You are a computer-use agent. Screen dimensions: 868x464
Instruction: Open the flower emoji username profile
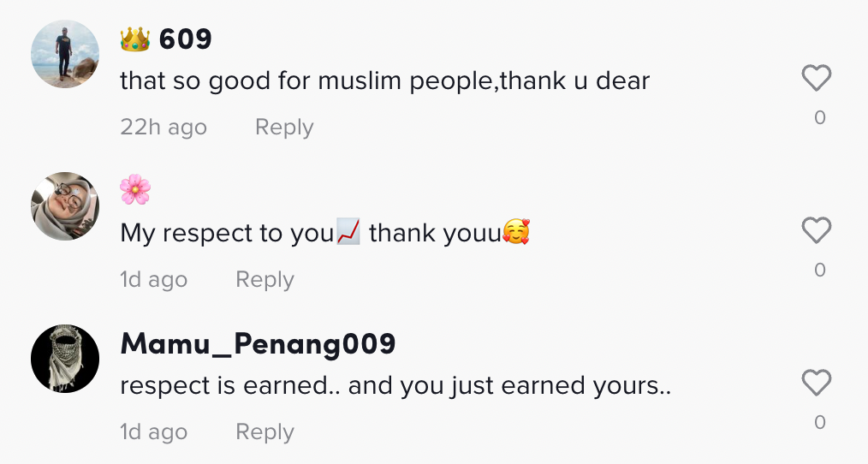point(135,189)
